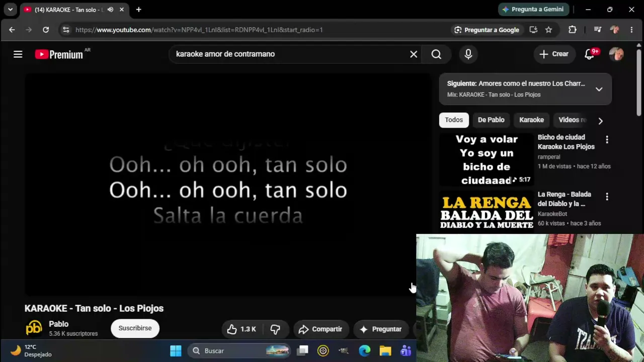Show more filter chips with right arrow
Viewport: 644px width, 362px height.
click(600, 121)
